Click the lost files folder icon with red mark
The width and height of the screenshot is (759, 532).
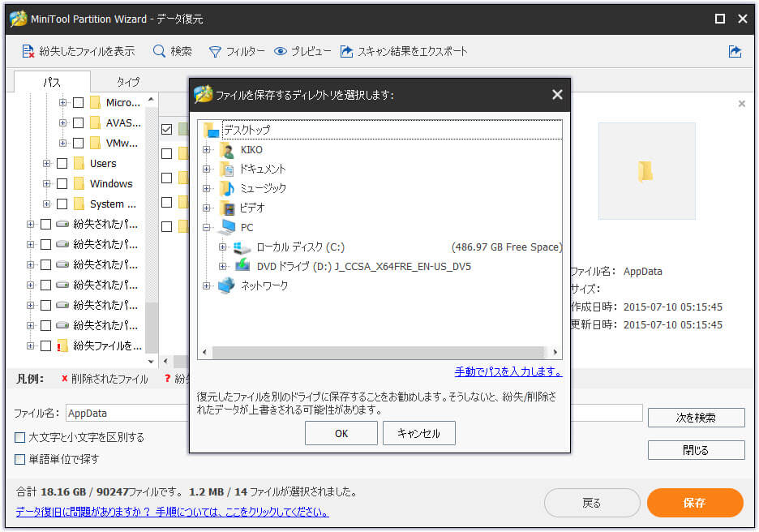[62, 345]
